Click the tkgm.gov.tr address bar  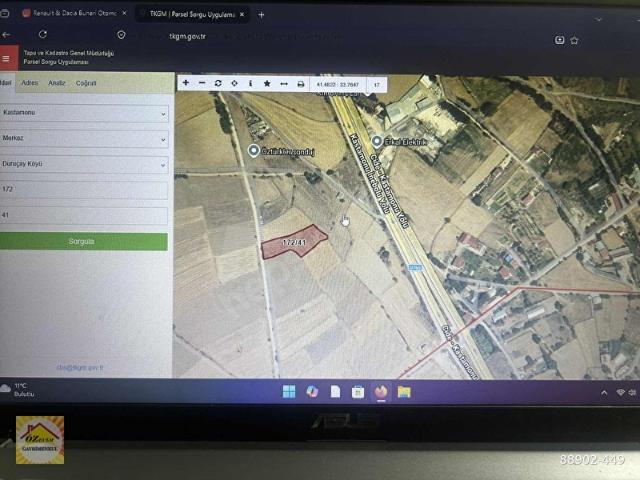coord(187,36)
